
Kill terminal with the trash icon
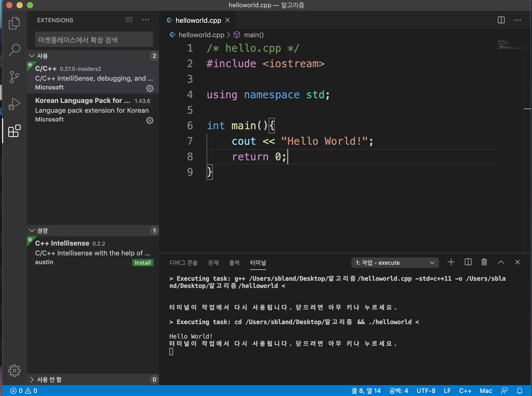(484, 262)
